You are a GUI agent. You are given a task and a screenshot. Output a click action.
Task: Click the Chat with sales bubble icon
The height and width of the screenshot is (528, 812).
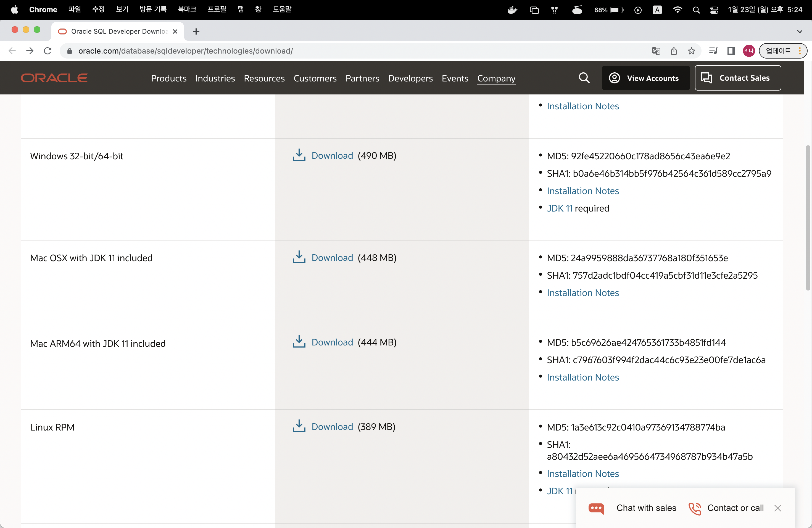pyautogui.click(x=596, y=508)
